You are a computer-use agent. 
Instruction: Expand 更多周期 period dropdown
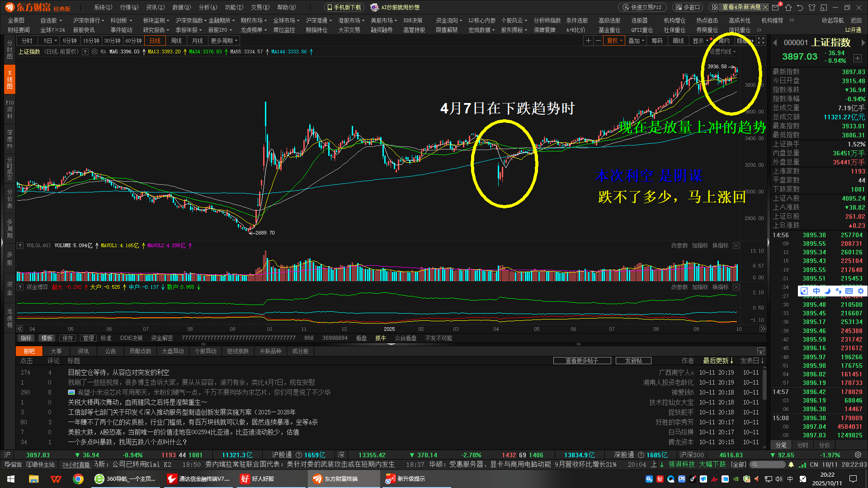pyautogui.click(x=224, y=41)
